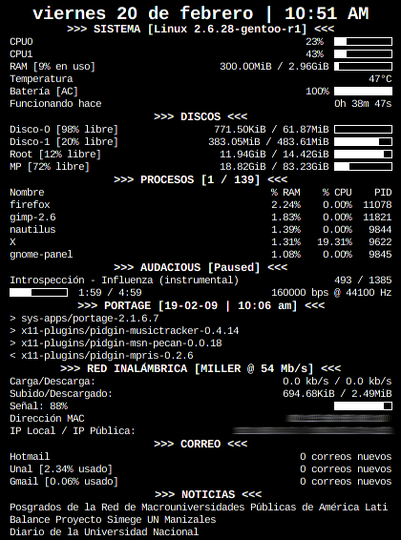Click the sys-apps/portage-2.1.6.7 entry
401x540 pixels.
pos(84,319)
